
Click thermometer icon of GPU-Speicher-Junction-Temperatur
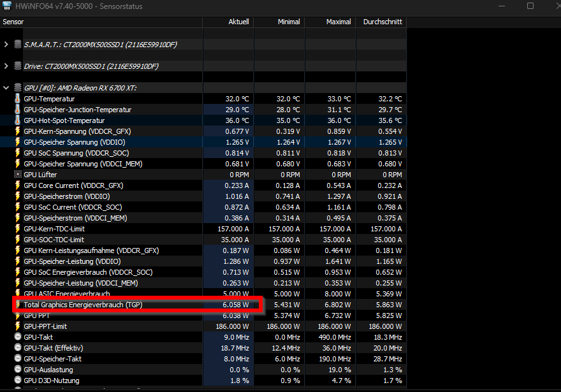[18, 110]
